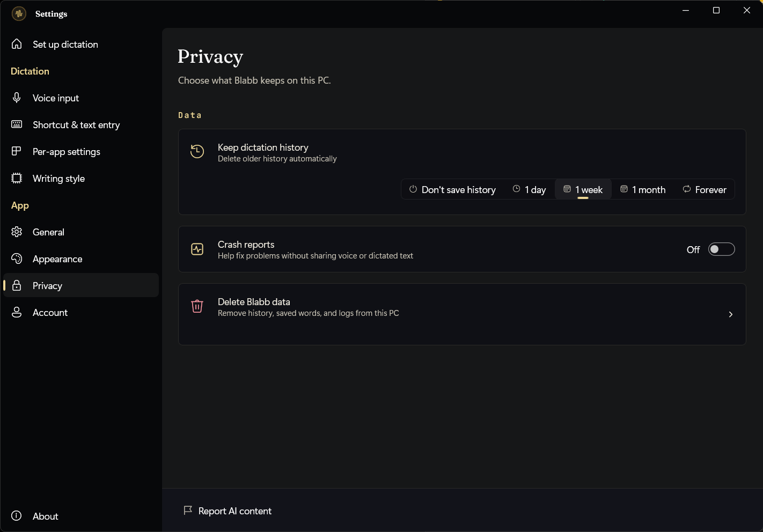763x532 pixels.
Task: Navigate to Per-app settings
Action: [x=81, y=151]
